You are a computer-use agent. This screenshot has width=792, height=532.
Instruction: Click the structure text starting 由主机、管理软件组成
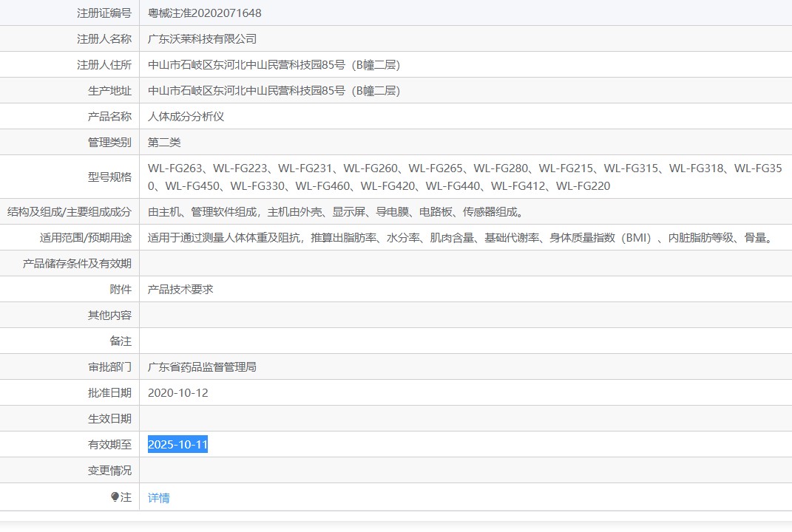336,212
